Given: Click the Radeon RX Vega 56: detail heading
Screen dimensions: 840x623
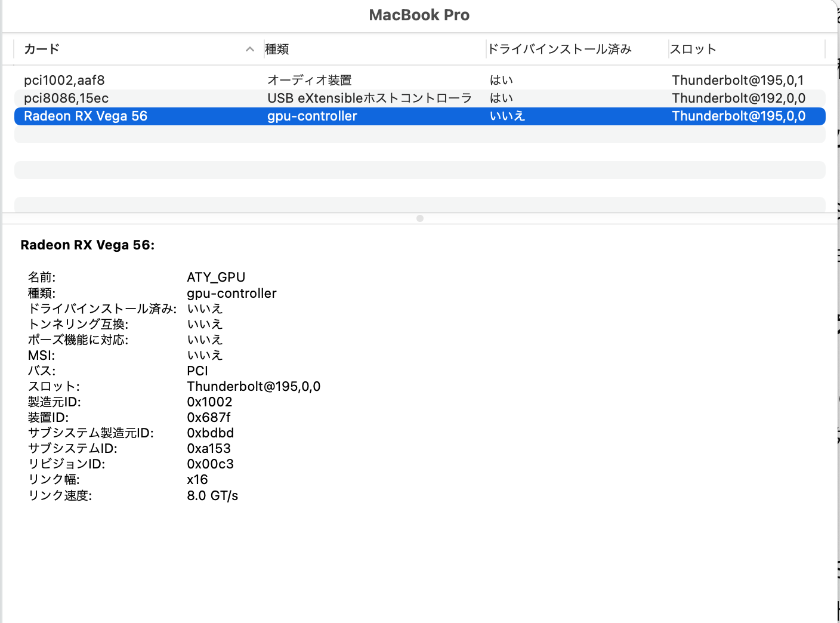Looking at the screenshot, I should coord(88,245).
